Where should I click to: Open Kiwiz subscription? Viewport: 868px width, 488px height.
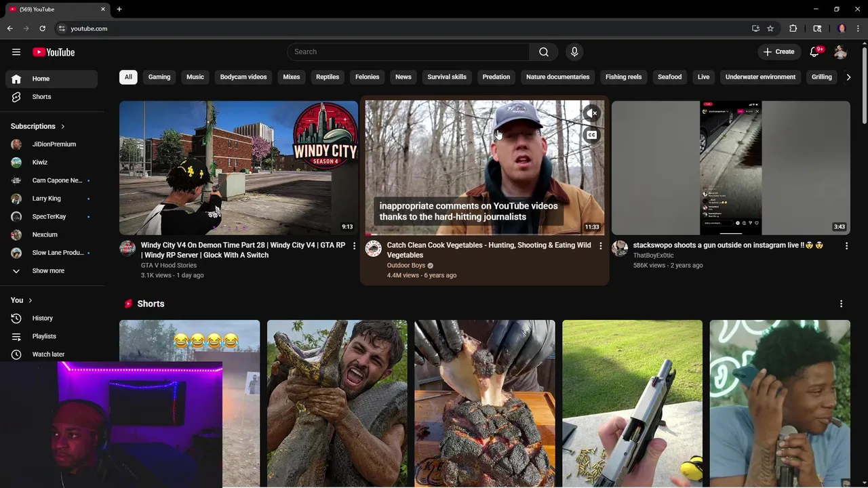click(x=52, y=163)
